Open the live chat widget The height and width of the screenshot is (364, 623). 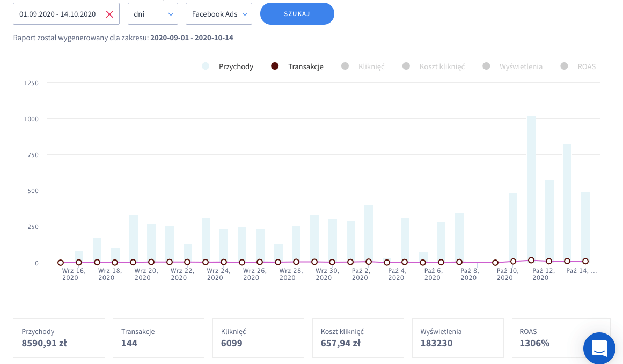point(599,348)
